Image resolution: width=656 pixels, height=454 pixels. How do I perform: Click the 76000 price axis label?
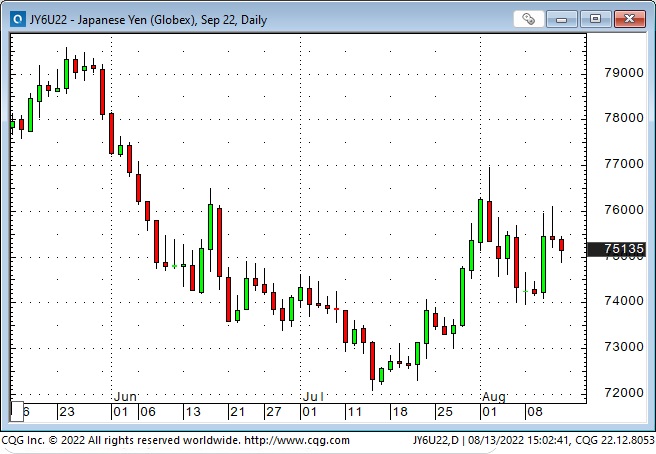pyautogui.click(x=624, y=210)
